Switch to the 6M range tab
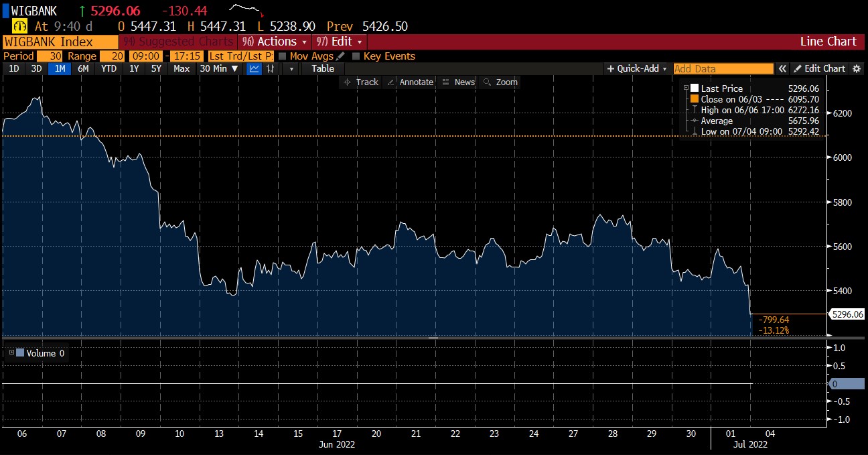The width and height of the screenshot is (868, 455). (x=83, y=68)
